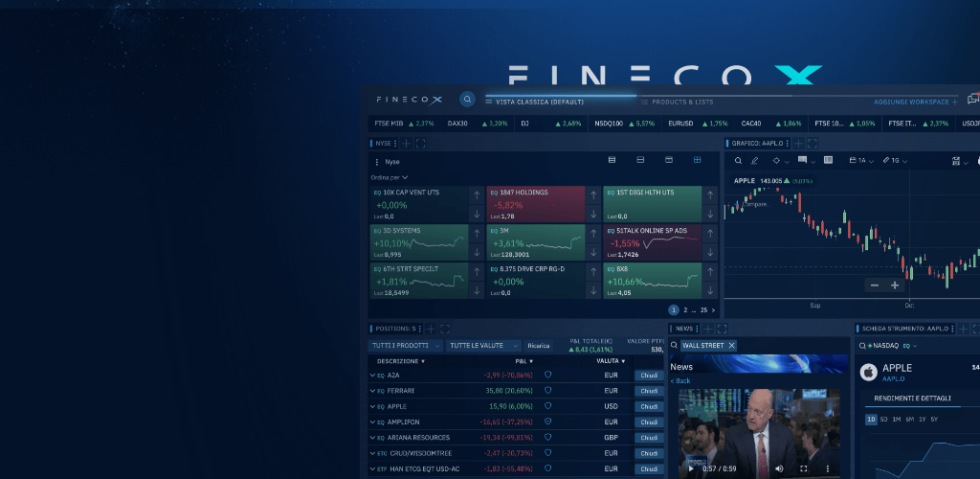This screenshot has height=479, width=980.
Task: Select the grid tile view for Nyse
Action: pyautogui.click(x=698, y=160)
